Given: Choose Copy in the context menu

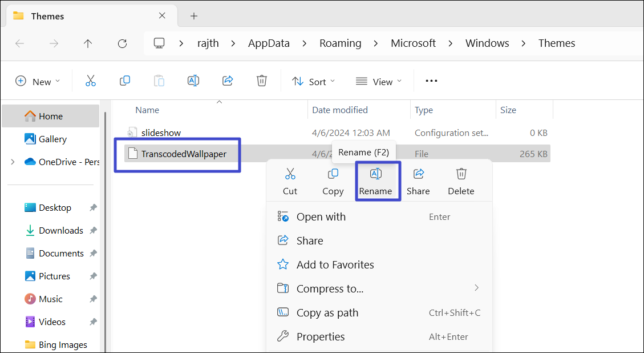Looking at the screenshot, I should click(333, 182).
